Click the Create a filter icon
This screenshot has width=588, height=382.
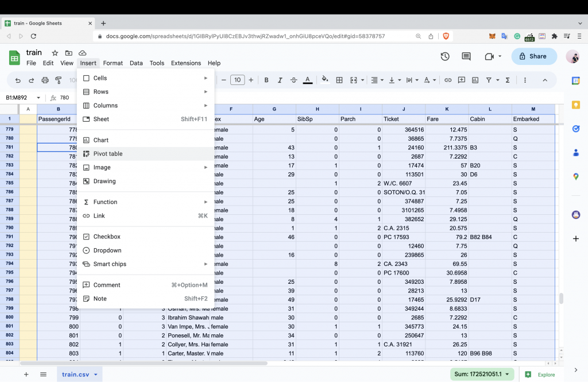pos(489,80)
